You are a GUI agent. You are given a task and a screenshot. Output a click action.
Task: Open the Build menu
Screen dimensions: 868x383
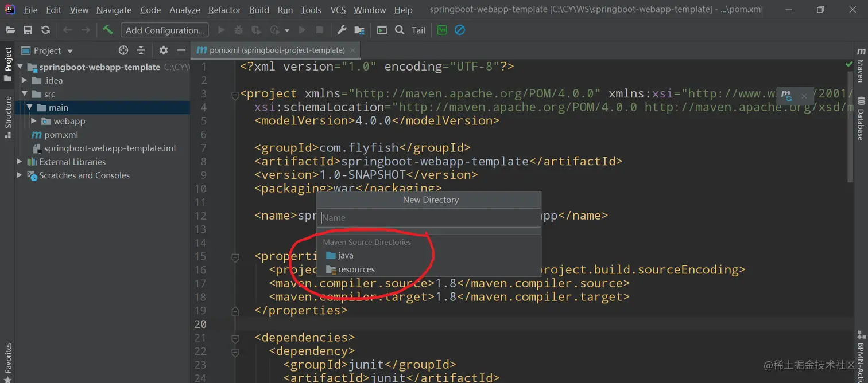coord(259,10)
